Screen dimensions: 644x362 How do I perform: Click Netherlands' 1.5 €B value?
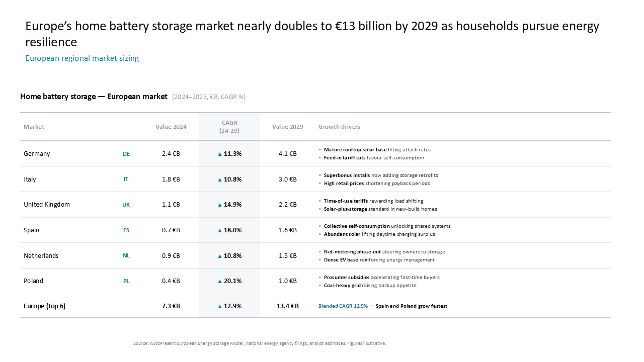coord(288,256)
